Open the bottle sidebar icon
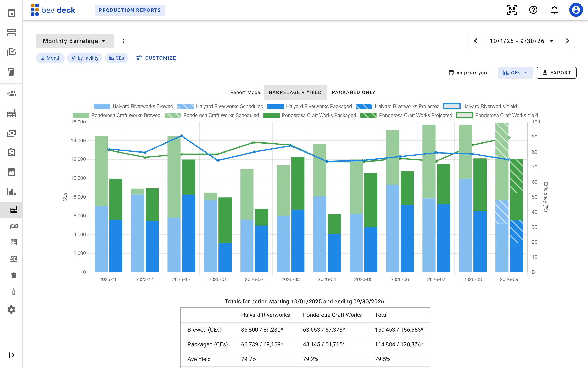 pyautogui.click(x=14, y=292)
